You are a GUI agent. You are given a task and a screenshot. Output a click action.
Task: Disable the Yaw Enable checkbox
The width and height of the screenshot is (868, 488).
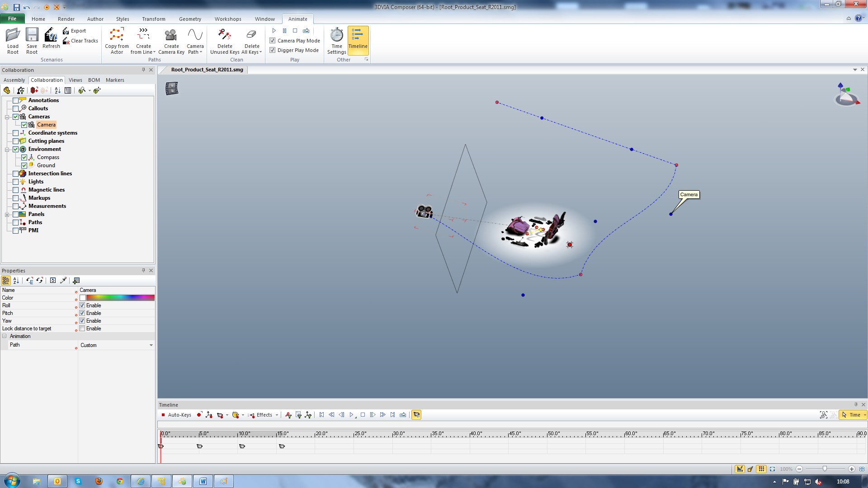[x=82, y=321]
